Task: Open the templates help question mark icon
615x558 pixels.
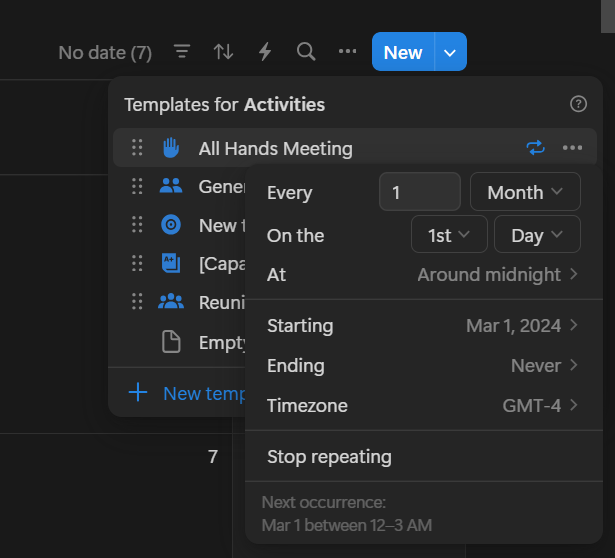Action: (x=578, y=104)
